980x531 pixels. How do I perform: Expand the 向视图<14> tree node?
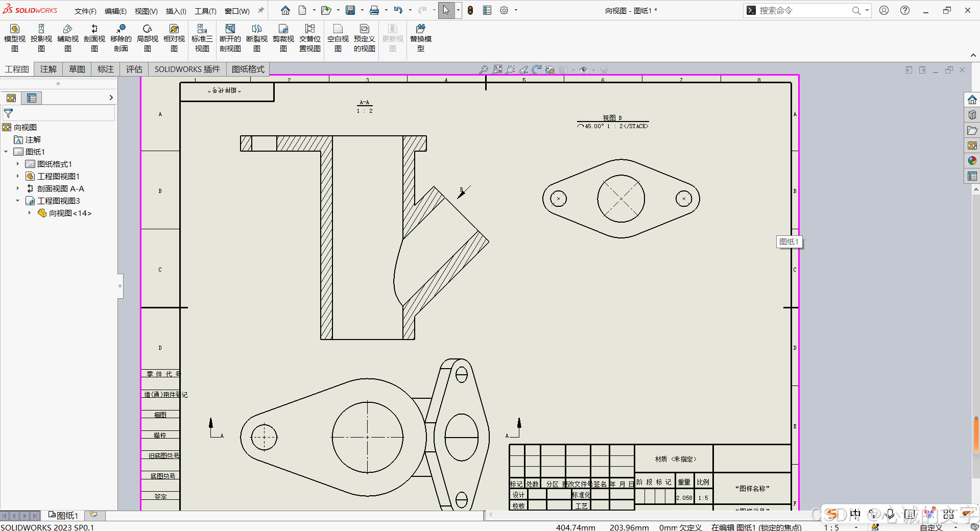point(29,213)
